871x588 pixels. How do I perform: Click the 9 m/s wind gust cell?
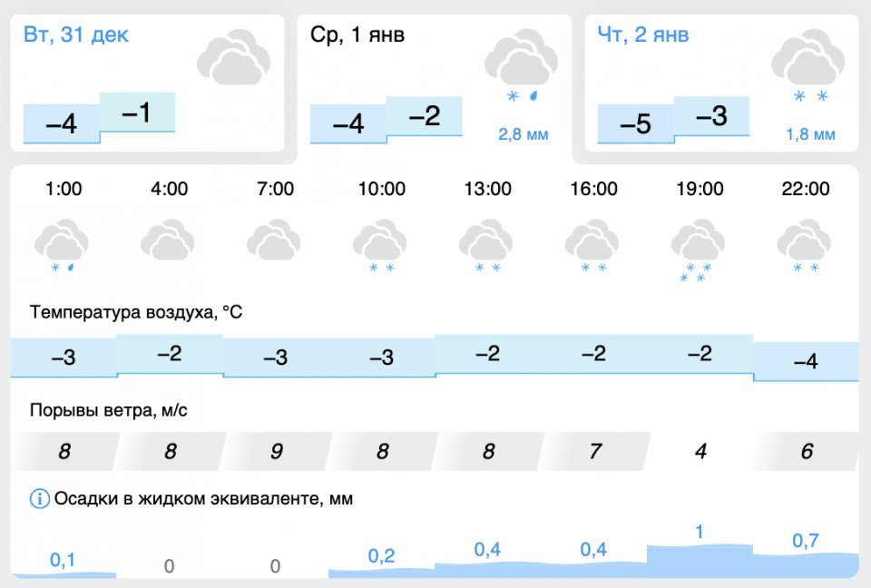tap(276, 450)
